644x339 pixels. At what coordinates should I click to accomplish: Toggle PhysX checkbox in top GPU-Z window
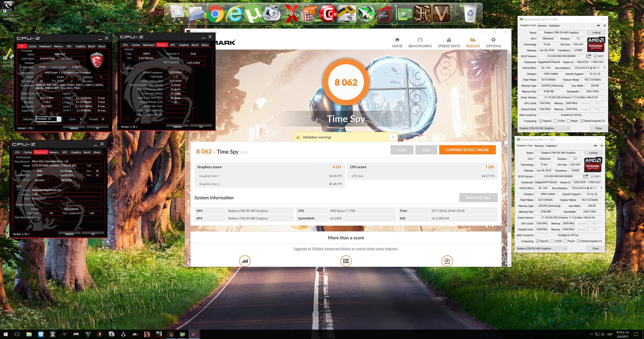coord(568,121)
